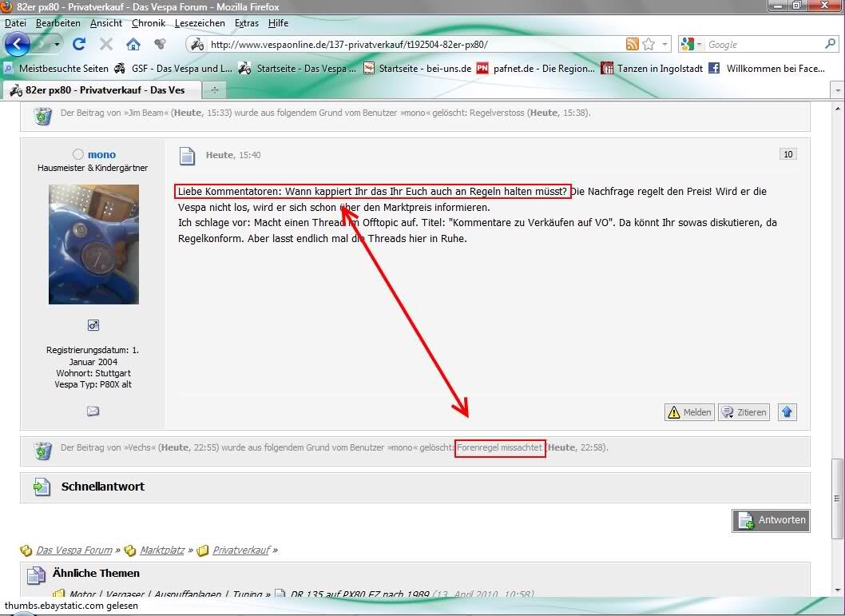Open the Chronik menu
Viewport: 845px width, 616px height.
coord(149,23)
